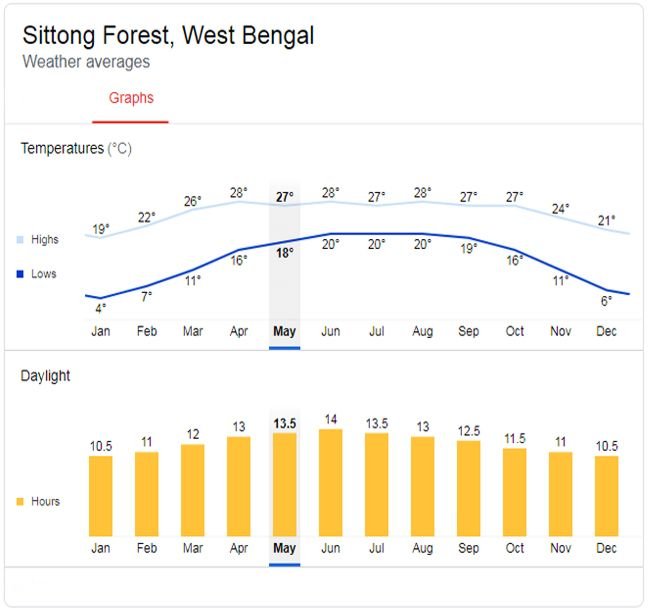Image resolution: width=648 pixels, height=612 pixels.
Task: Click the 24° November high temperature label
Action: (x=560, y=209)
